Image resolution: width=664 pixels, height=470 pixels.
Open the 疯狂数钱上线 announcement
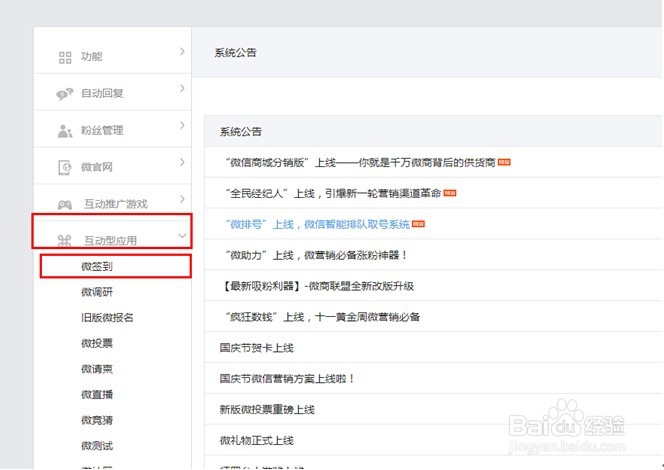coord(323,317)
